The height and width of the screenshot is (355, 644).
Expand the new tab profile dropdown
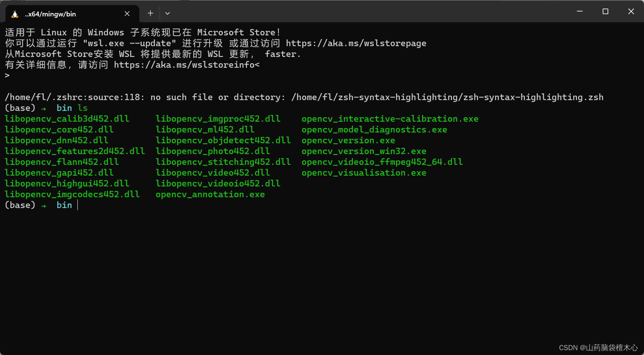click(x=168, y=13)
